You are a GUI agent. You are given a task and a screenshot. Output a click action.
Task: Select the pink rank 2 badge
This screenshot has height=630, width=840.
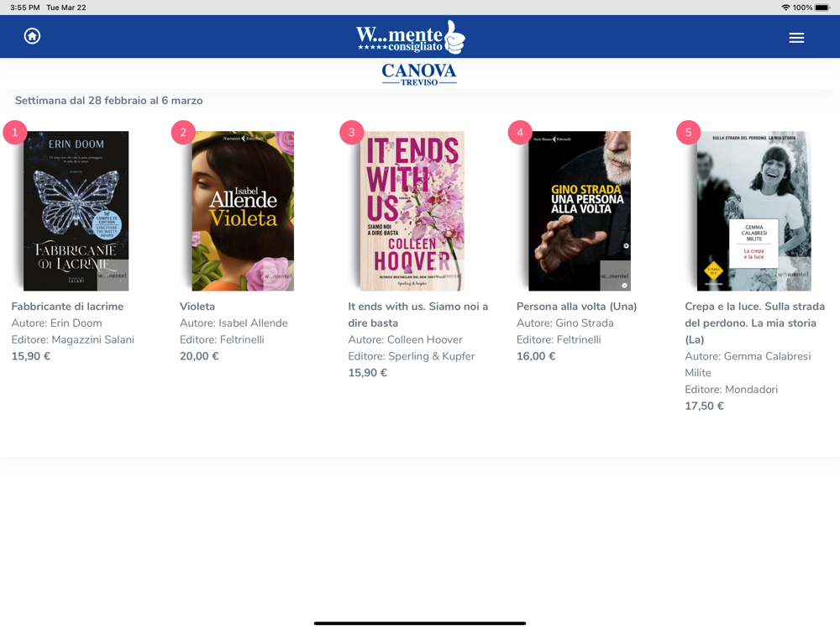point(183,133)
